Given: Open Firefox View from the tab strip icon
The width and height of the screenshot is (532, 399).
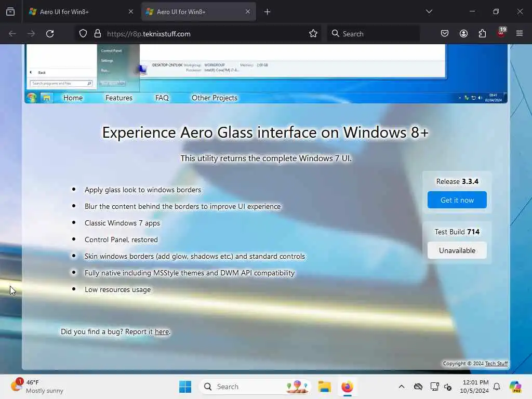Looking at the screenshot, I should [x=10, y=11].
